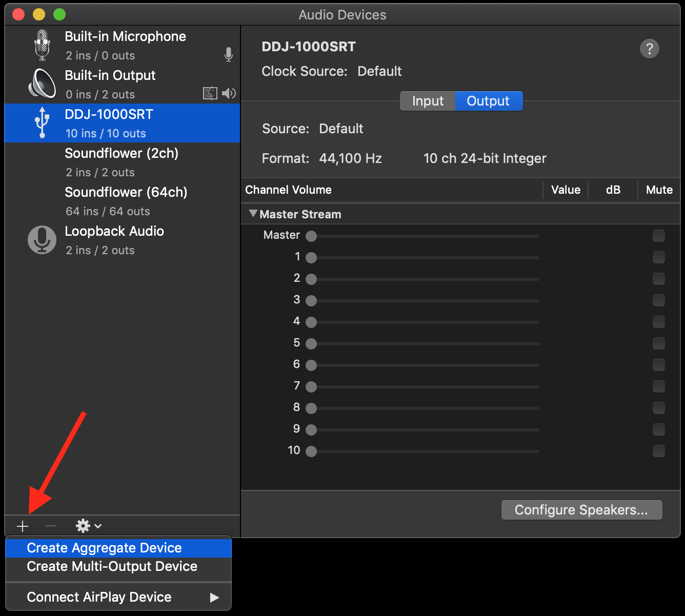The height and width of the screenshot is (616, 685).
Task: Click the minus remove device button
Action: click(51, 526)
